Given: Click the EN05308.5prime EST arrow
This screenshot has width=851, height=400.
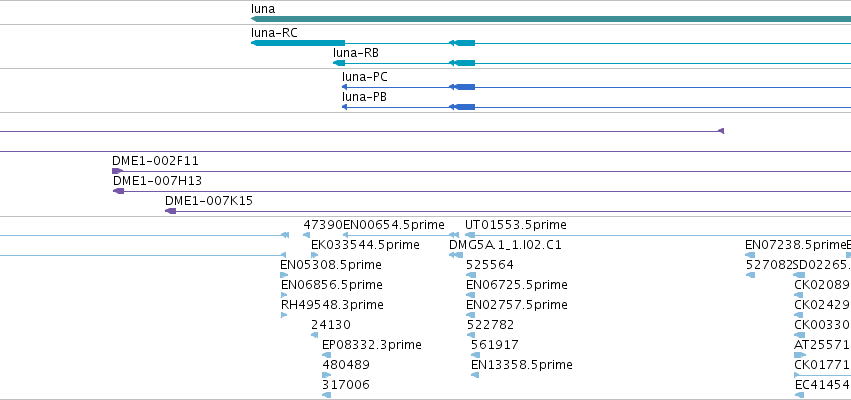Looking at the screenshot, I should pos(284,275).
